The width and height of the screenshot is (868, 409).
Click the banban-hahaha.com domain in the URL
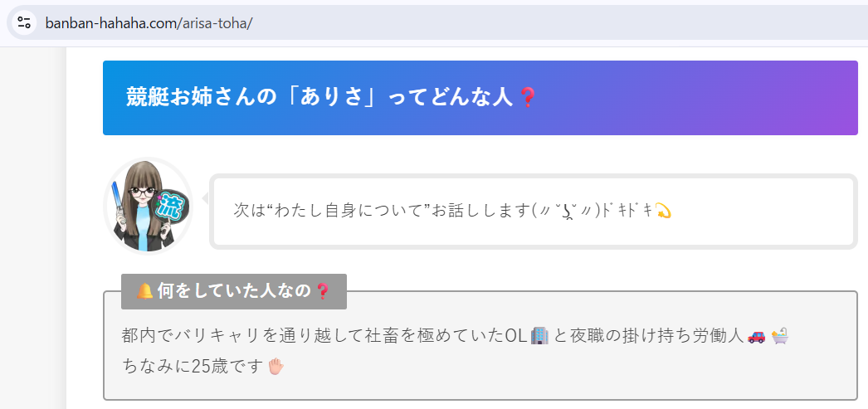pos(111,22)
